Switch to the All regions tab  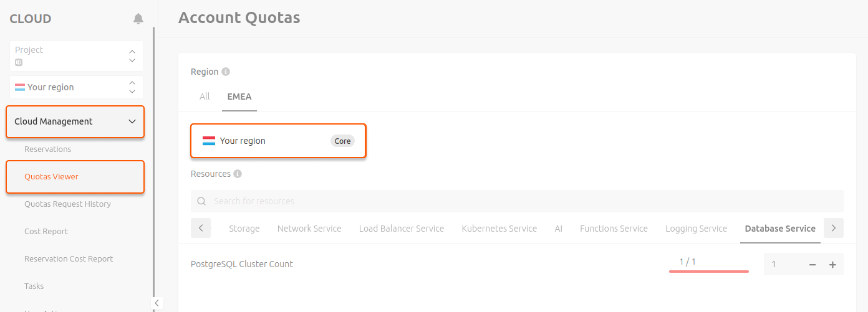(x=205, y=97)
